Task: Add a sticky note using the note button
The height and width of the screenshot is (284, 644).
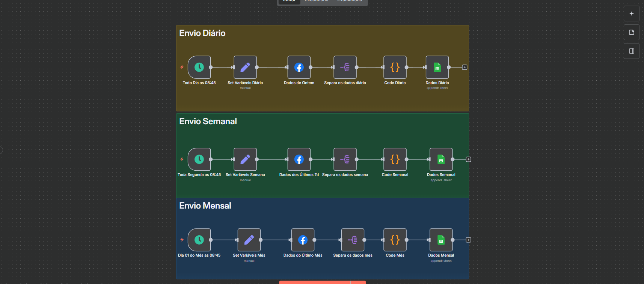Action: coord(632,32)
